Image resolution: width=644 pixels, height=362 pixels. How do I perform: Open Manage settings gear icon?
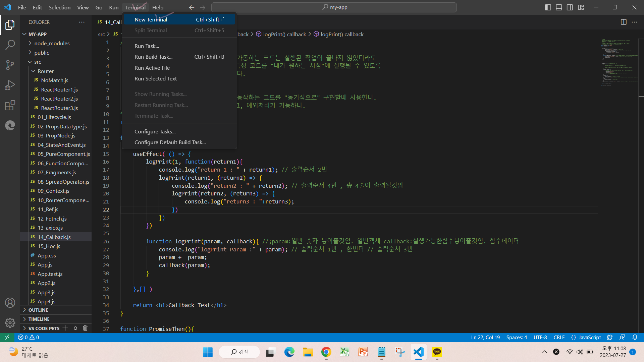(x=10, y=323)
